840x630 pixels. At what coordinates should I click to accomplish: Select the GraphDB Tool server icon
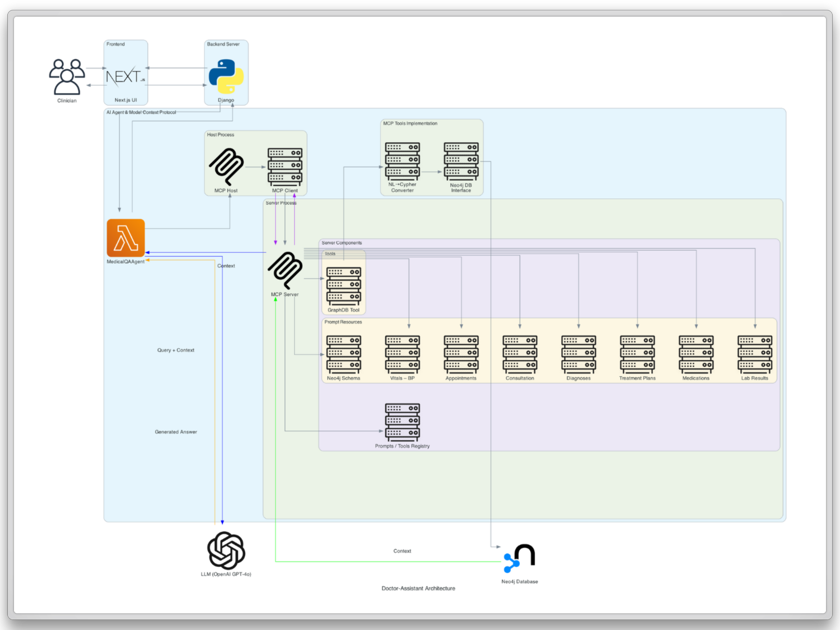point(343,286)
